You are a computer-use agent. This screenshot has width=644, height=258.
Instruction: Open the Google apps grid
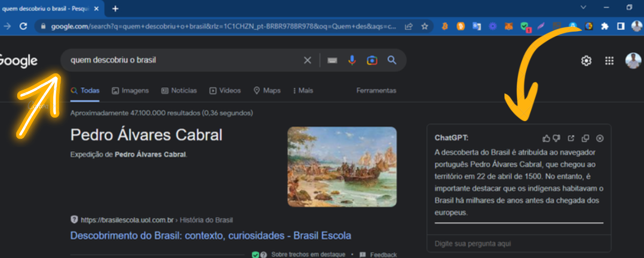pyautogui.click(x=609, y=61)
